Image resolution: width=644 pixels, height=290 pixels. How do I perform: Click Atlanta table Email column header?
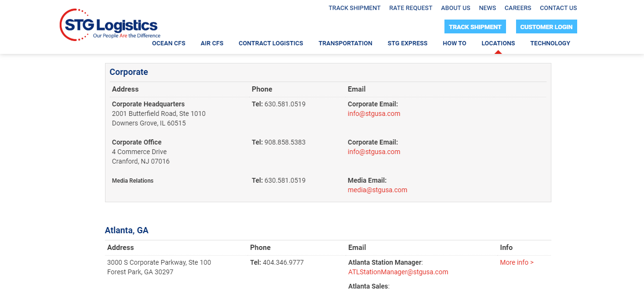coord(357,248)
